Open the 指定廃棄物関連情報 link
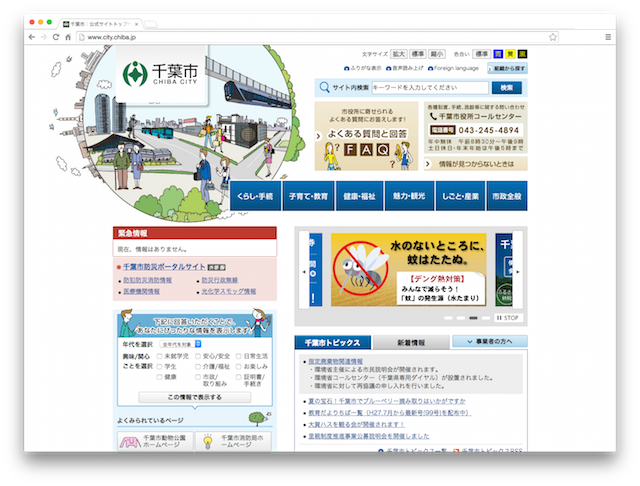 point(336,361)
